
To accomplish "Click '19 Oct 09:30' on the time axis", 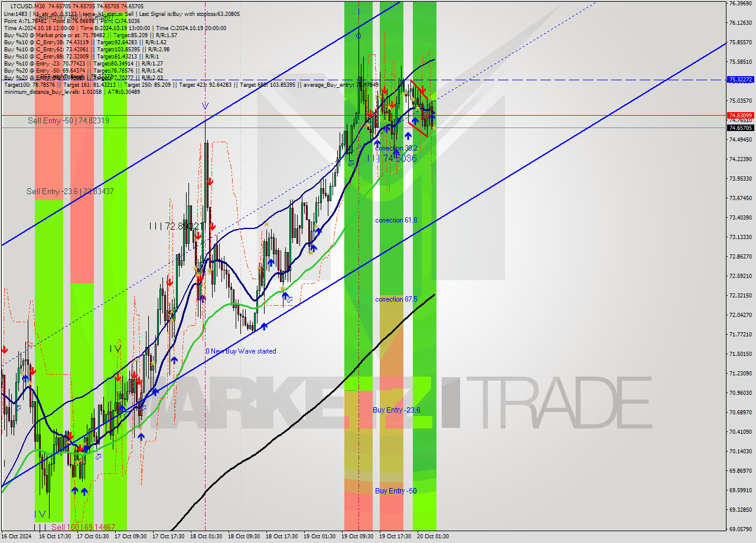I will [357, 537].
